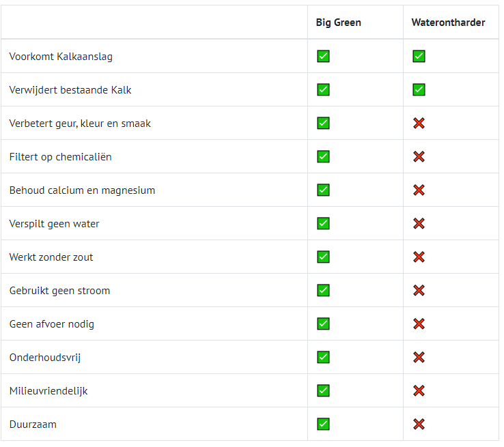This screenshot has height=447, width=504.
Task: Click red cross in Verspilt geen water row
Action: pos(419,223)
